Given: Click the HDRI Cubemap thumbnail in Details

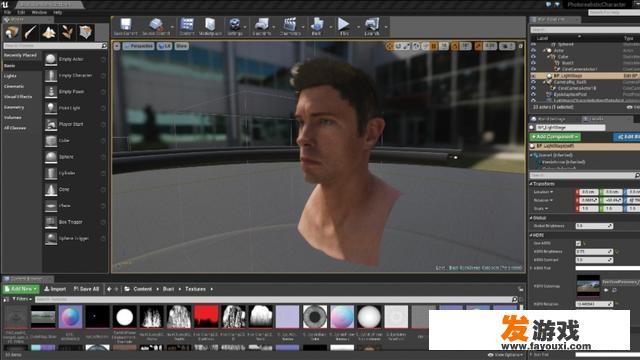Looking at the screenshot, I should (x=588, y=286).
